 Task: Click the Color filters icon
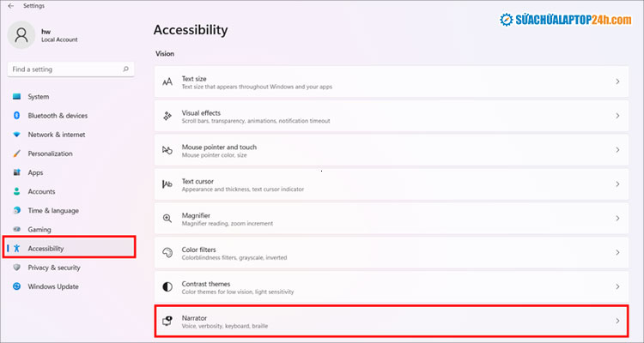167,252
